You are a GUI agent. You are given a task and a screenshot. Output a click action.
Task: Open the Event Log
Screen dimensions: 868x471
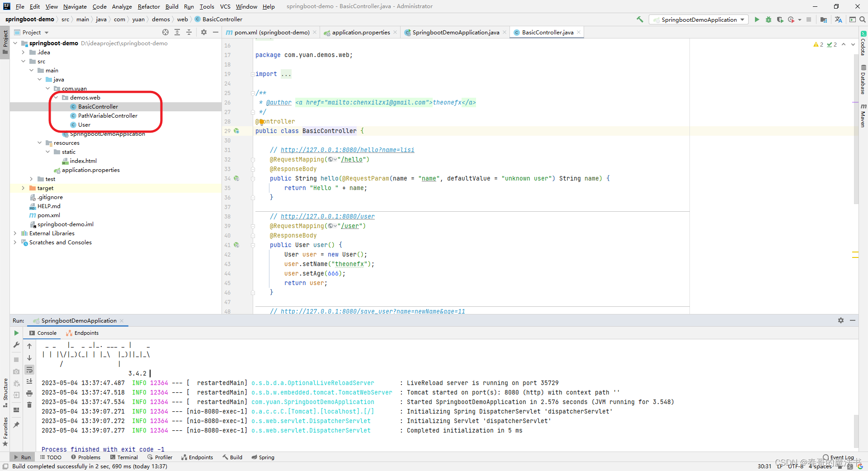click(x=839, y=457)
